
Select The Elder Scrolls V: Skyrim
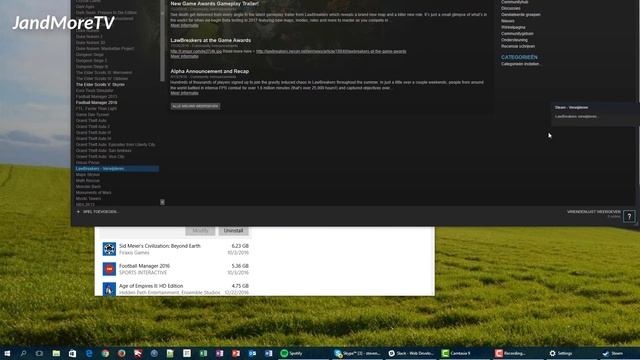100,84
